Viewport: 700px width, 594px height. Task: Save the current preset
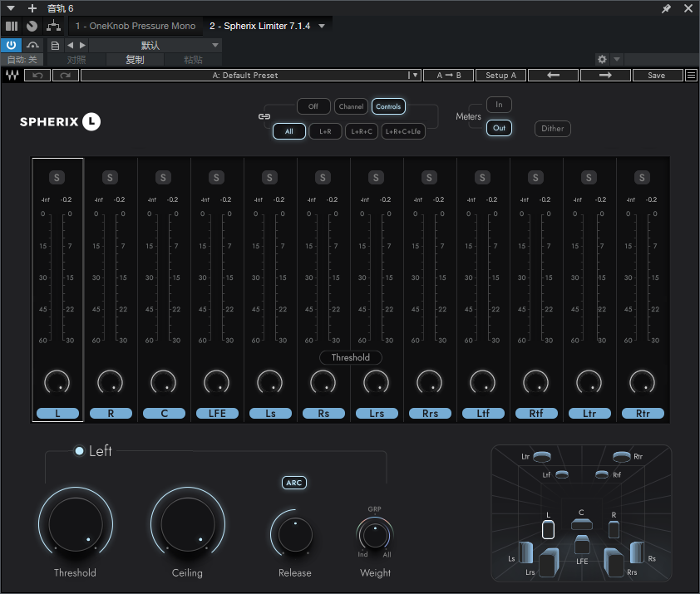pyautogui.click(x=658, y=76)
